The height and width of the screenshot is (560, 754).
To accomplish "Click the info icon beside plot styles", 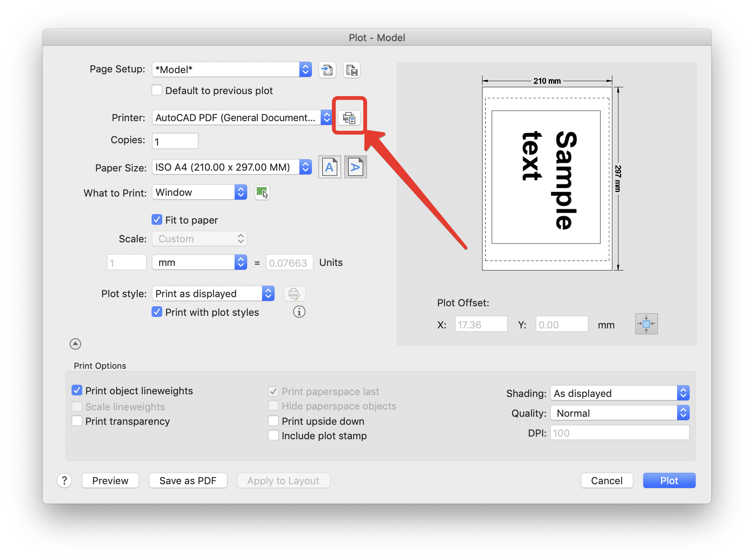I will [x=299, y=312].
